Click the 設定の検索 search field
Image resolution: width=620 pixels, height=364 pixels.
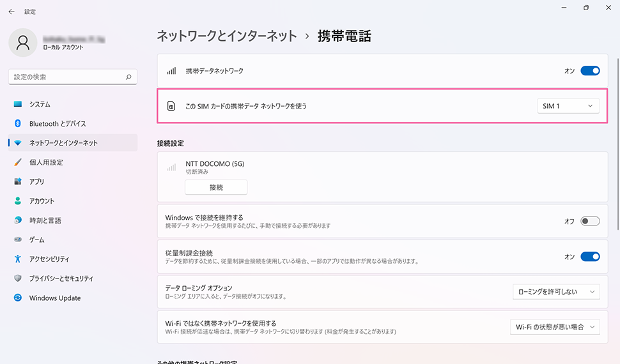pyautogui.click(x=67, y=77)
